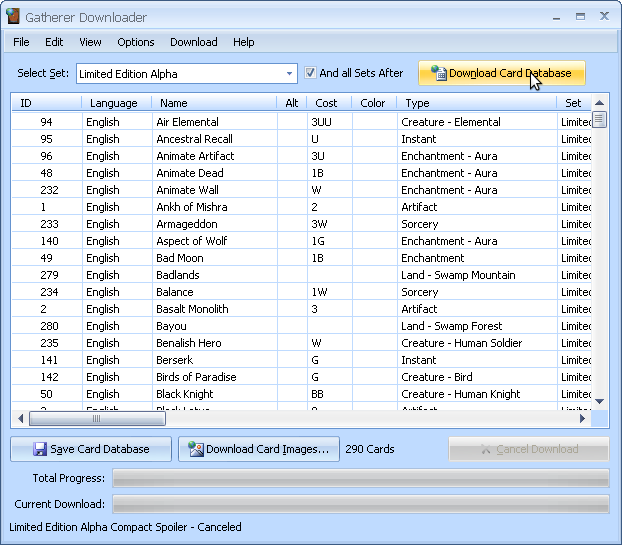Click the Land - Swamp Forest type cell
This screenshot has width=622, height=545.
[477, 326]
